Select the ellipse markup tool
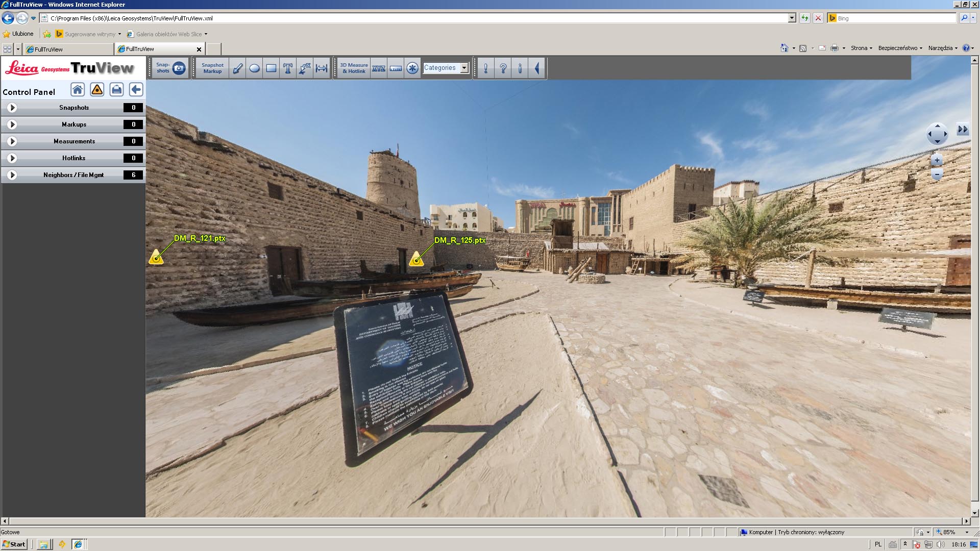 click(x=255, y=67)
